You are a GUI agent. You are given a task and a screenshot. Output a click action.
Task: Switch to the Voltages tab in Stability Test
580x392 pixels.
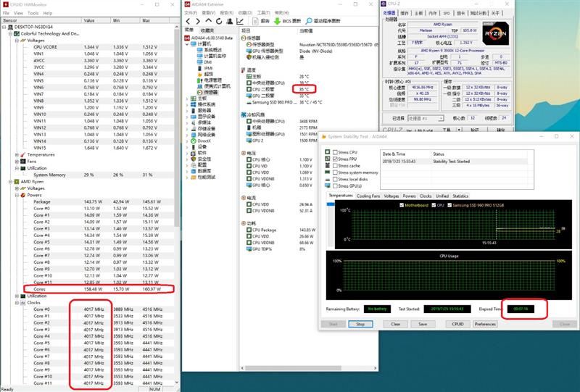coord(391,196)
